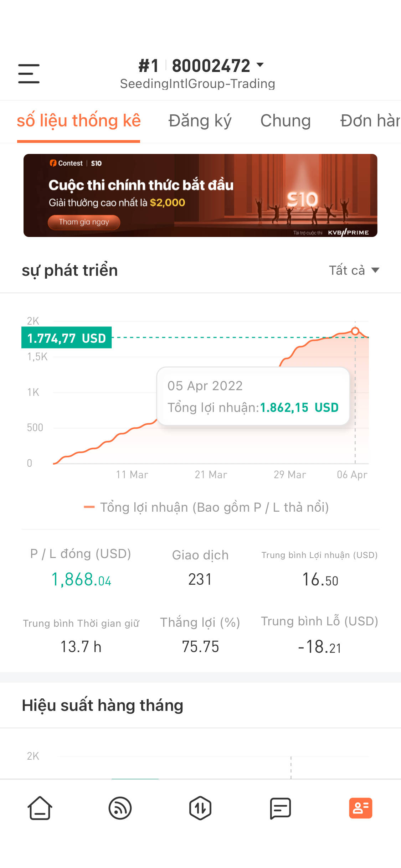
Task: Expand account 80002472 dropdown arrow
Action: [x=260, y=65]
